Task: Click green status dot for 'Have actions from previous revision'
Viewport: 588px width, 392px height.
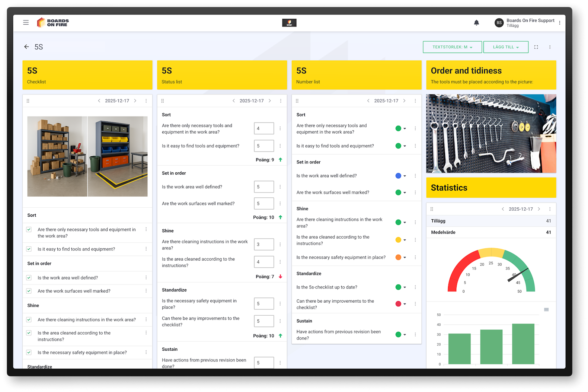Action: (x=398, y=335)
